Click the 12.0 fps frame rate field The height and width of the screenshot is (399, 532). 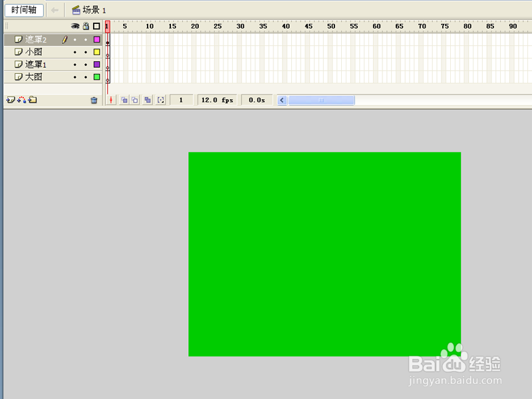(x=217, y=100)
